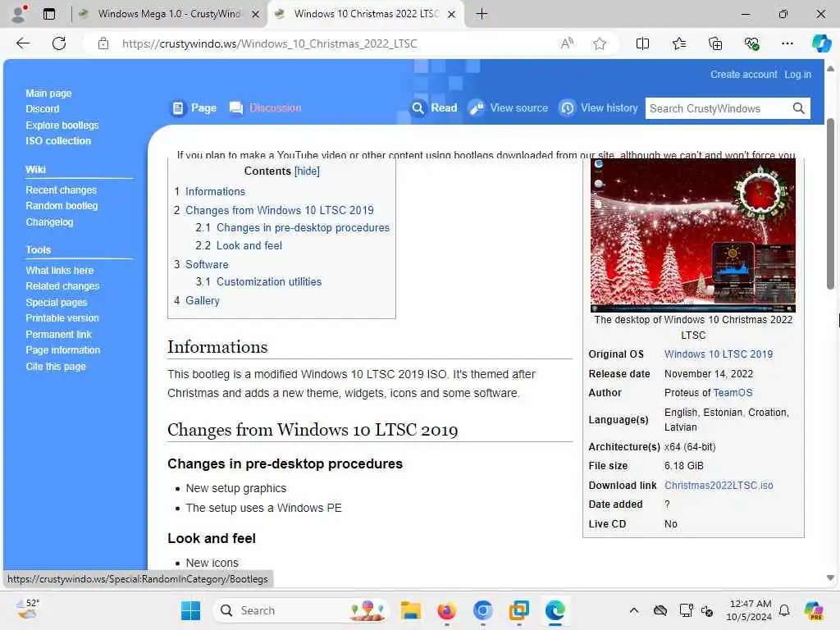Go back to the previous page

tap(23, 43)
